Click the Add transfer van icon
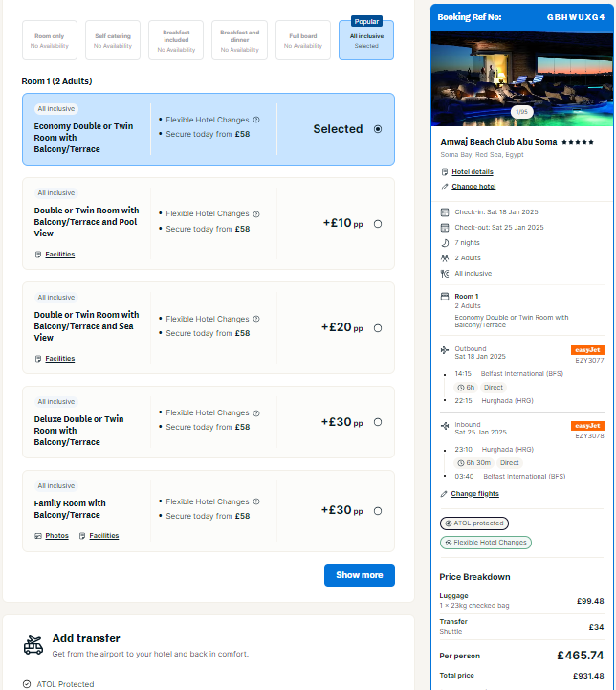Screen dimensions: 616x690 tap(33, 645)
